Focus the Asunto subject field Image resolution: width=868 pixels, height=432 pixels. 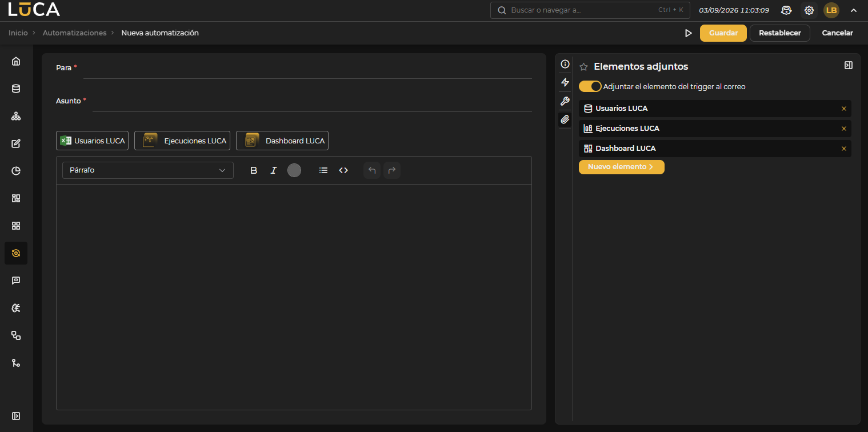[x=312, y=101]
